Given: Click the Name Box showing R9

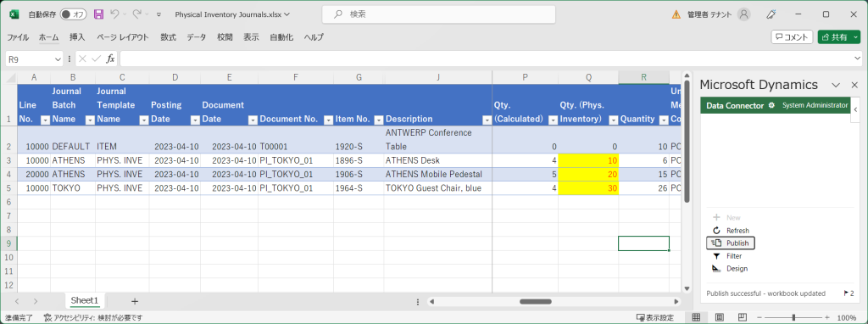Looking at the screenshot, I should 30,59.
